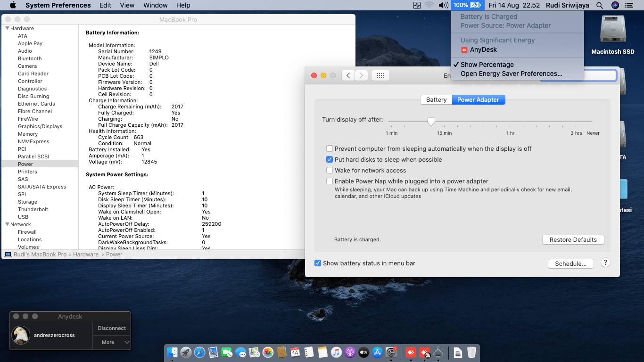Collapse the Hardware section triangle
The height and width of the screenshot is (362, 644).
7,28
